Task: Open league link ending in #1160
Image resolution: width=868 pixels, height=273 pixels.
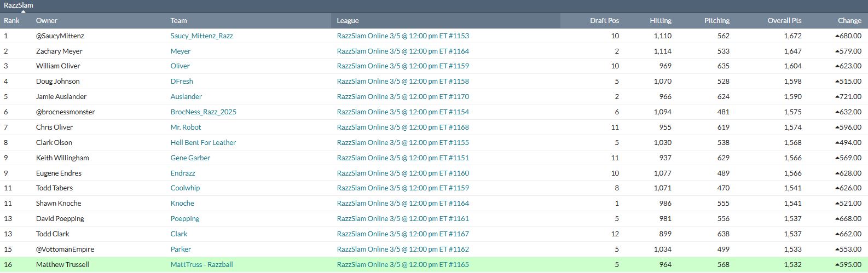Action: pos(403,173)
